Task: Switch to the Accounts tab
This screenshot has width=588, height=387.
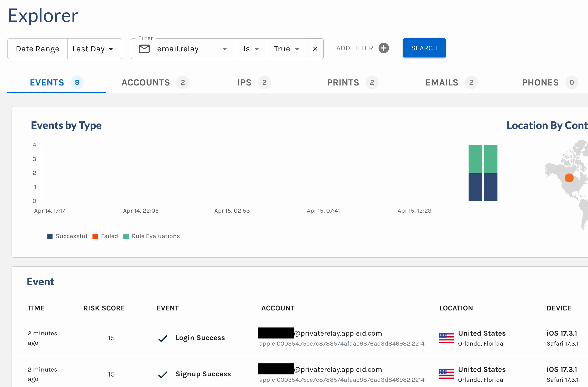Action: pyautogui.click(x=155, y=83)
